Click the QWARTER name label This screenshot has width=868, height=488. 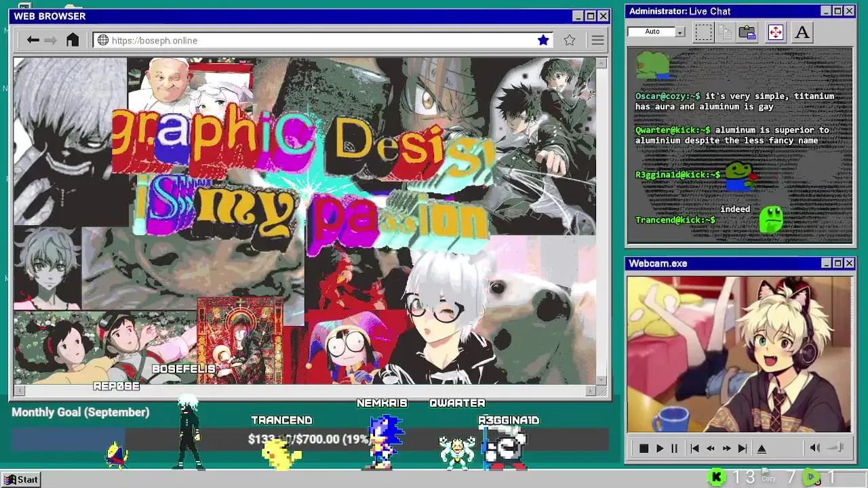click(457, 403)
